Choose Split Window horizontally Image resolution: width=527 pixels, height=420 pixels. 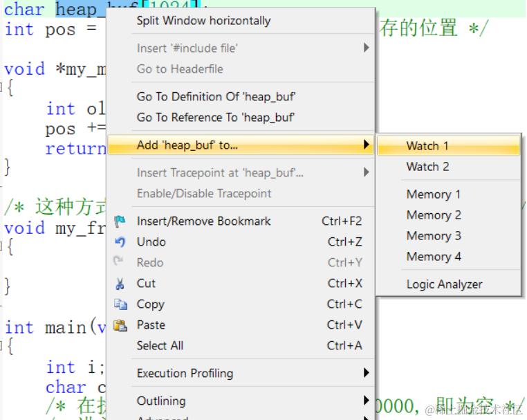pos(241,21)
